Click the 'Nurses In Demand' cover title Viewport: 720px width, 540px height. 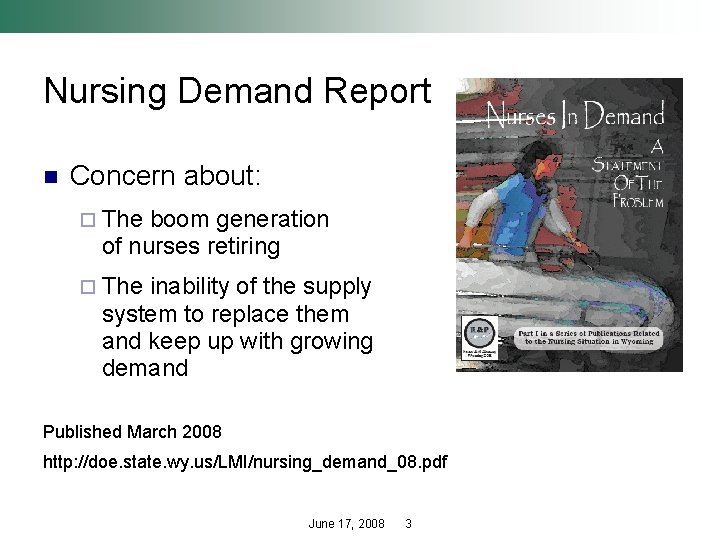pos(575,115)
